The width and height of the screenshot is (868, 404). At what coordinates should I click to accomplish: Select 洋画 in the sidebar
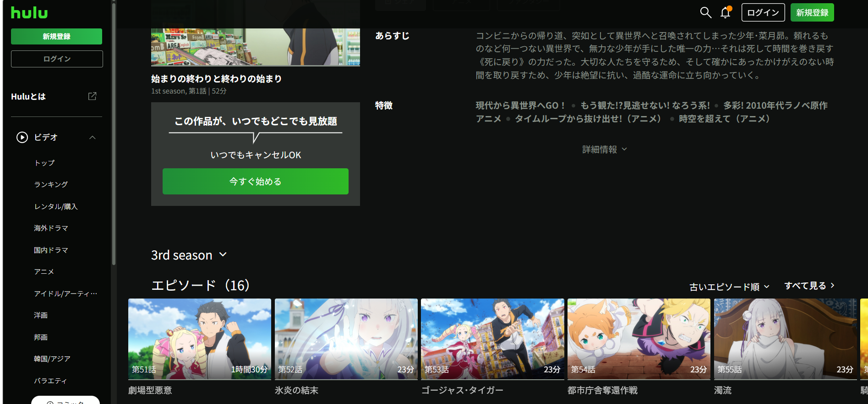click(41, 315)
